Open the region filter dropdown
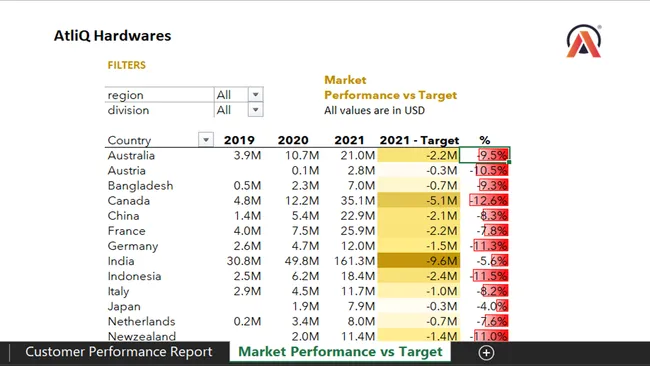Viewport: 650px width, 366px height. click(256, 95)
